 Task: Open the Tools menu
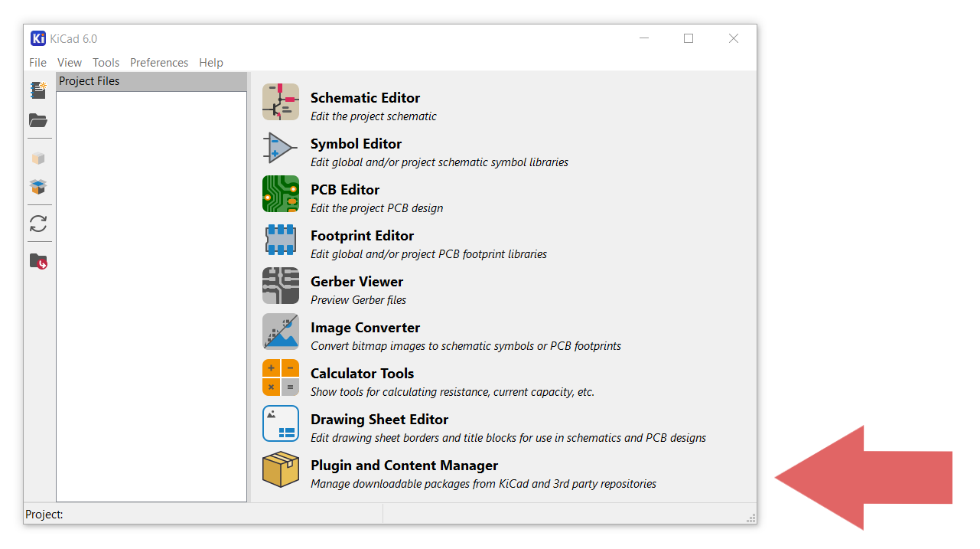click(x=106, y=63)
